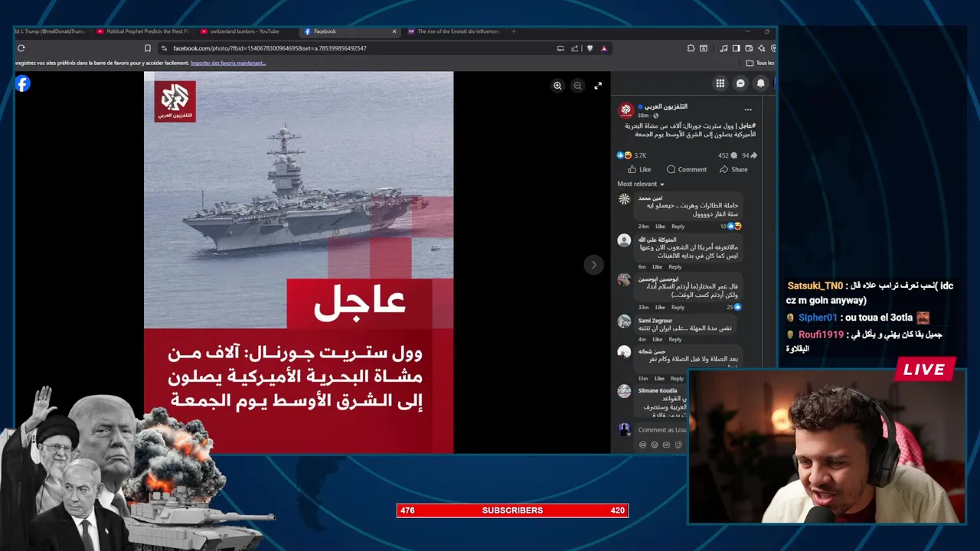Zoom out of the photo
The image size is (980, 551).
[578, 86]
